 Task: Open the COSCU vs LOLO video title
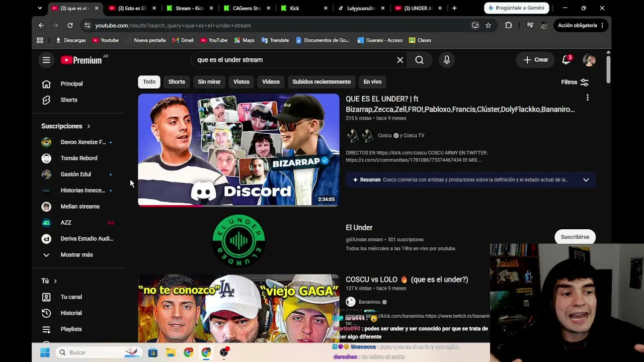click(x=407, y=280)
